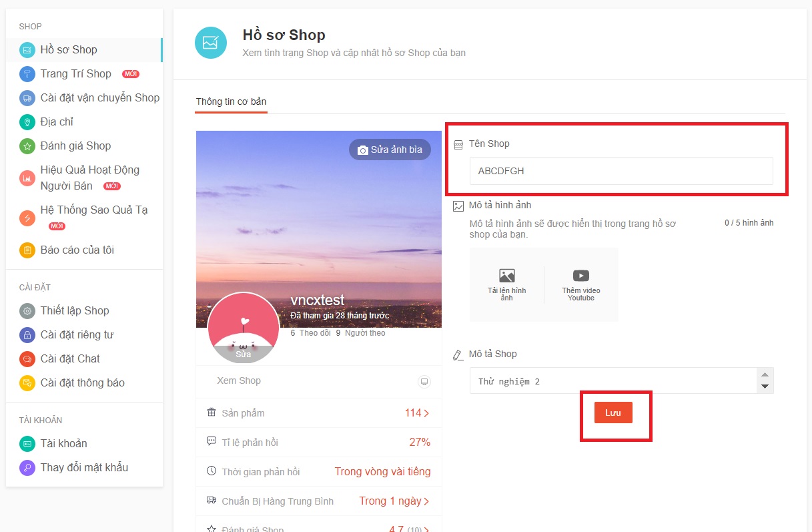Select the Báo cáo của tôi sidebar icon
Screen dimensions: 812x532
point(27,250)
